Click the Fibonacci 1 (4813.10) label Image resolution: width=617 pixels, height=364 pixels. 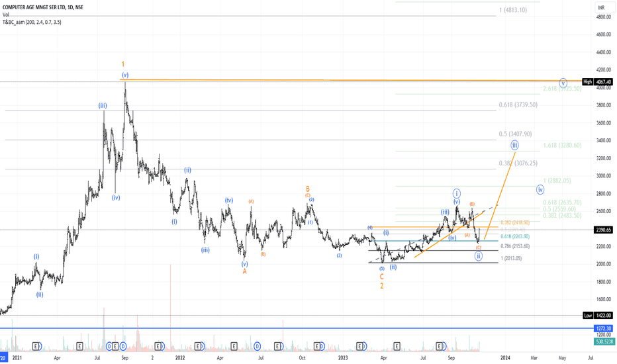click(513, 10)
